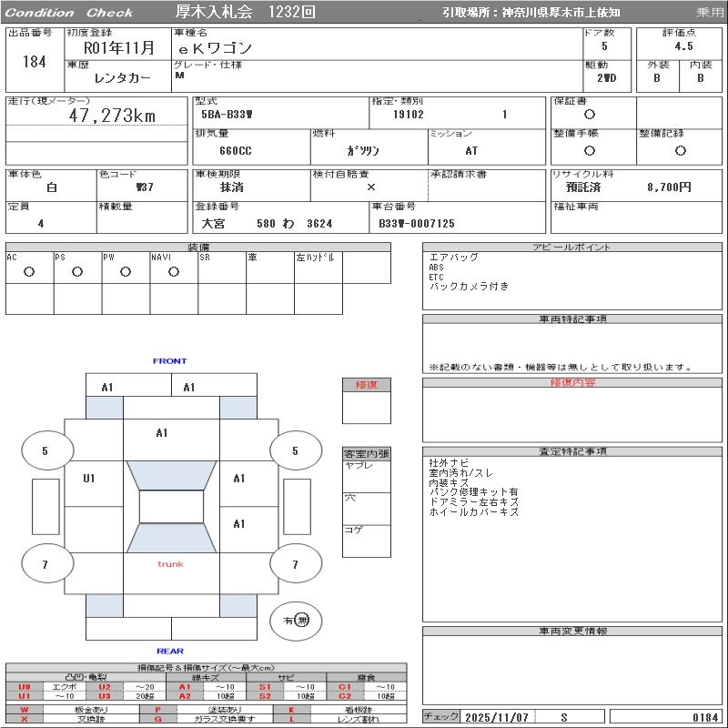Click the red trunk label in the diagram

(x=170, y=564)
